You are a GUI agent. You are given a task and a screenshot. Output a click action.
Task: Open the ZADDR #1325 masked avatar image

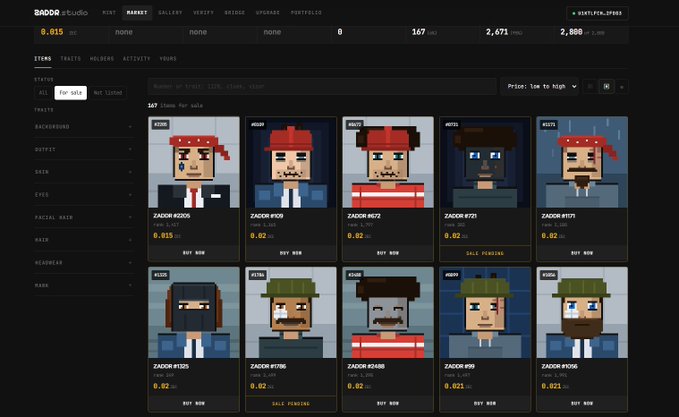pos(194,313)
